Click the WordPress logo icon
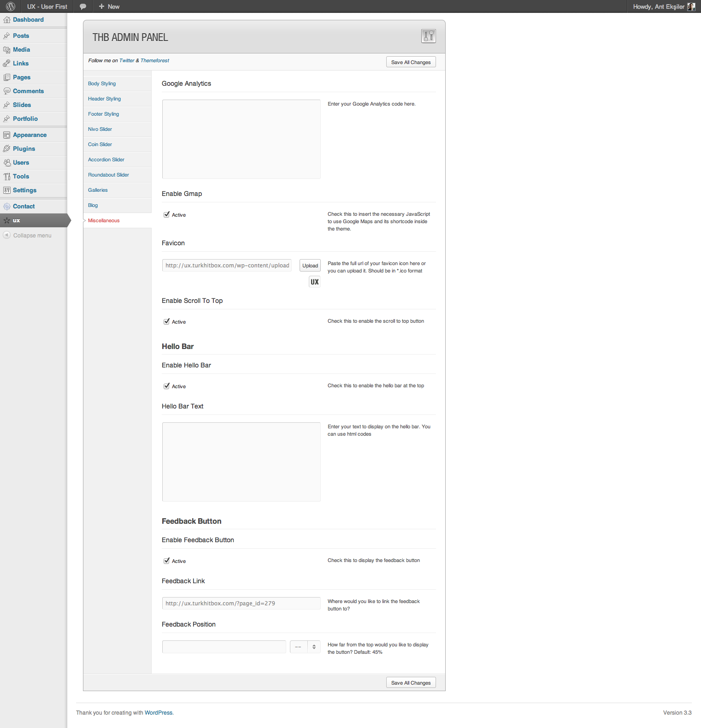This screenshot has width=701, height=728. [10, 6]
